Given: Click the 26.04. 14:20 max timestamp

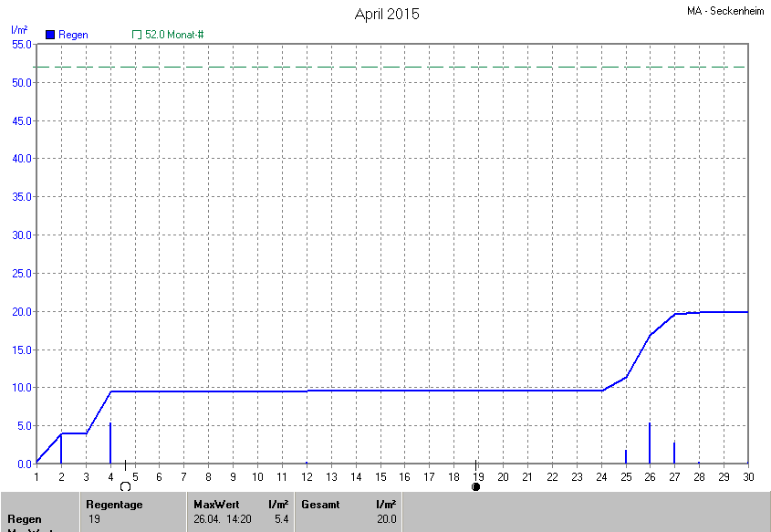Looking at the screenshot, I should (x=223, y=519).
